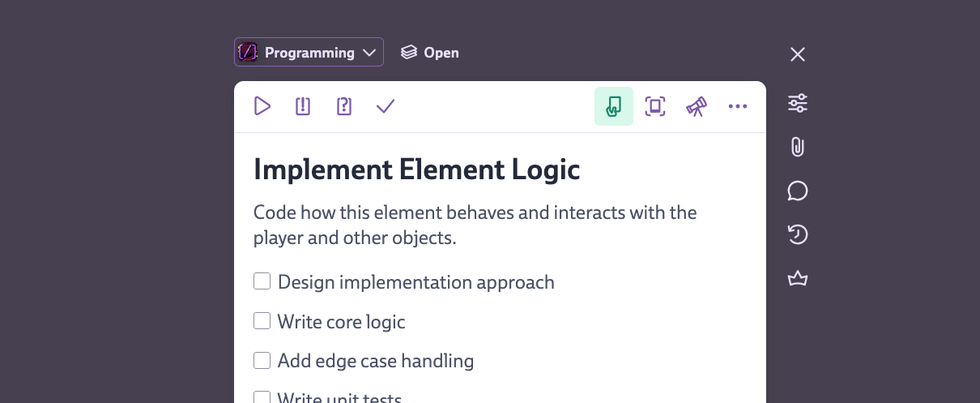
Task: Check the 'Design implementation approach' checkbox
Action: point(262,281)
